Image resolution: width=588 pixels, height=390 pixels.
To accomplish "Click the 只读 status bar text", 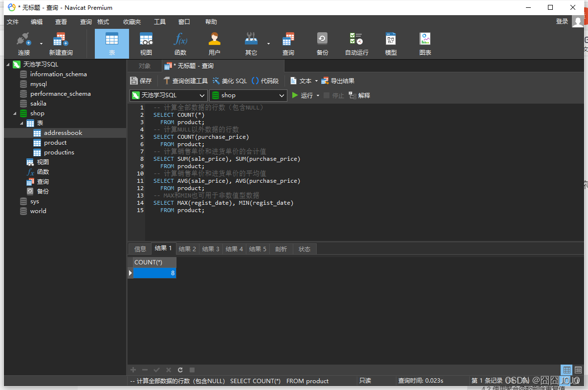I will pyautogui.click(x=365, y=381).
